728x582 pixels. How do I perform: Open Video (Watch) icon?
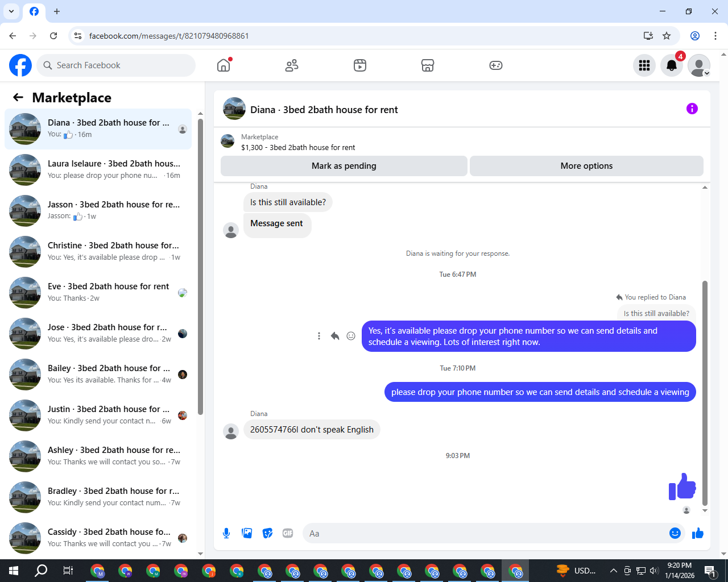pos(360,65)
